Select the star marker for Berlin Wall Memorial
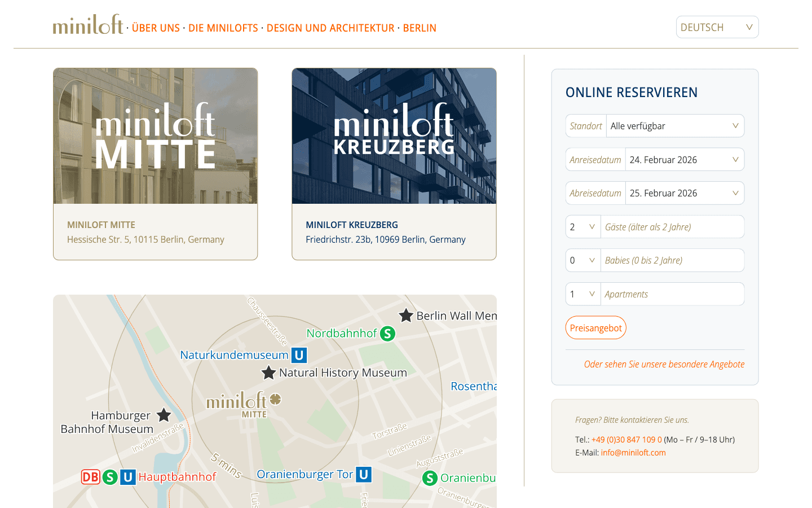 [x=406, y=315]
